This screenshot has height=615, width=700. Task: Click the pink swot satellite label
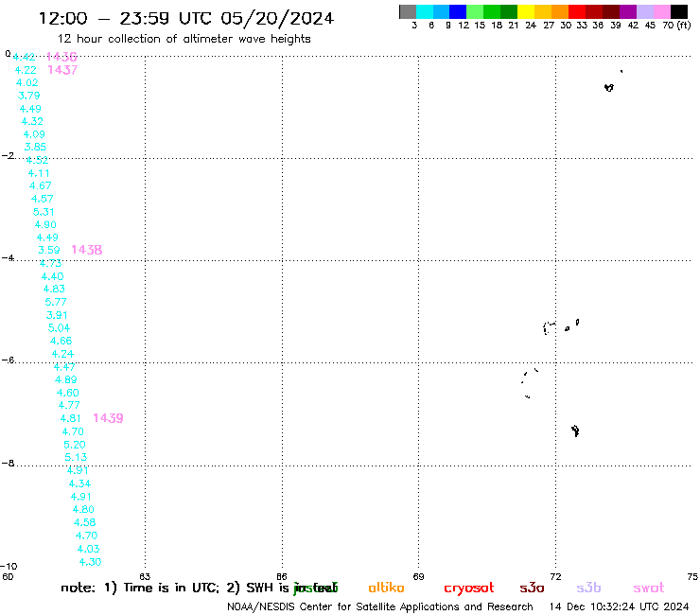[x=649, y=588]
